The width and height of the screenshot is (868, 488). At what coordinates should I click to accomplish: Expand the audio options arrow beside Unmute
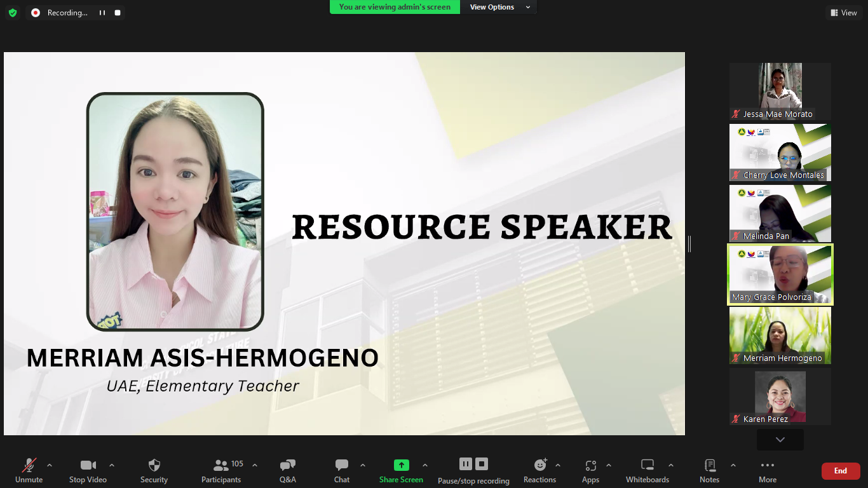pyautogui.click(x=50, y=465)
